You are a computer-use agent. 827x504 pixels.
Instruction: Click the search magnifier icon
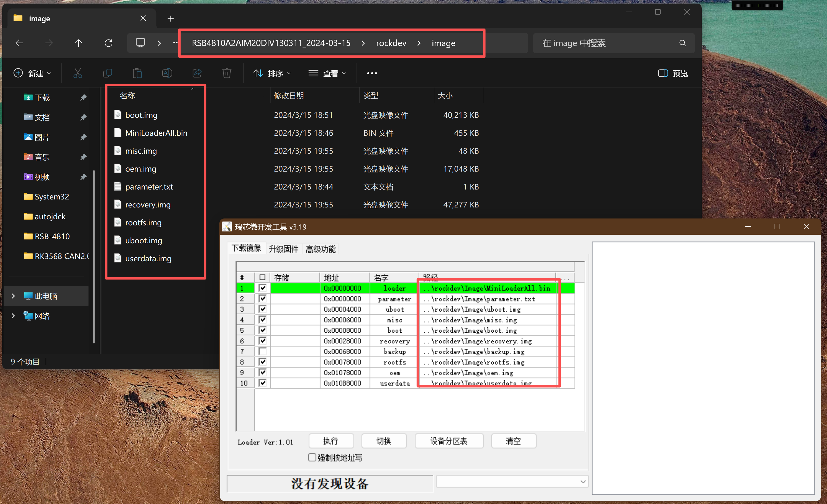click(x=682, y=43)
